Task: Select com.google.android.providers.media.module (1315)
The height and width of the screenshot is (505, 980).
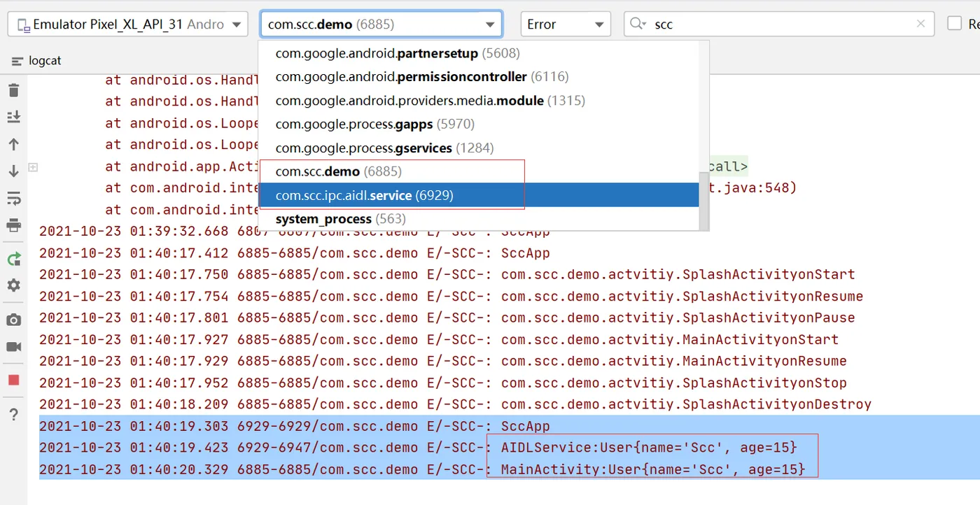Action: 479,101
